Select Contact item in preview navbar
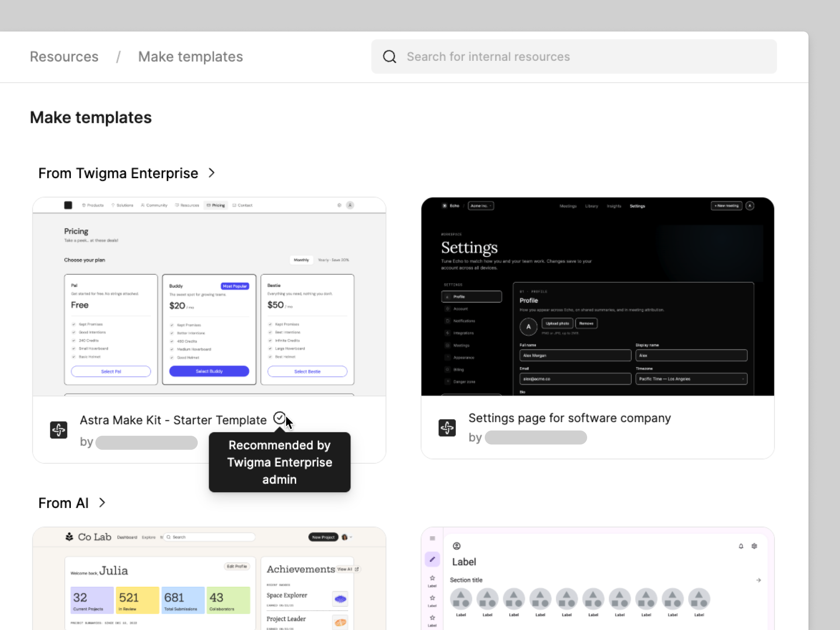Image resolution: width=840 pixels, height=630 pixels. click(242, 205)
